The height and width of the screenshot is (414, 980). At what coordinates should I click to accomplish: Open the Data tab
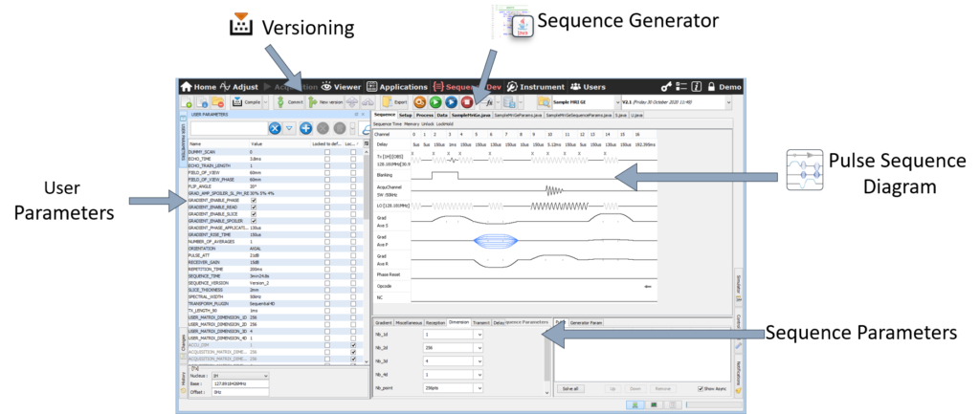click(442, 116)
